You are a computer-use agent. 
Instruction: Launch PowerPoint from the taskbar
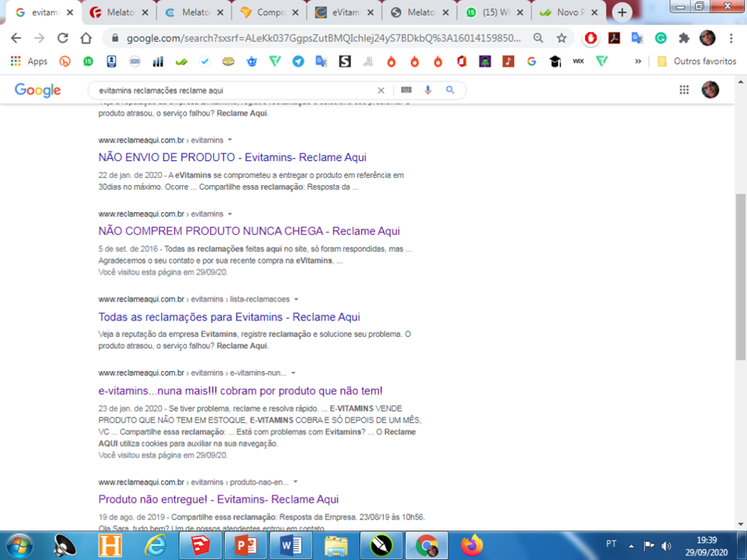tap(244, 545)
